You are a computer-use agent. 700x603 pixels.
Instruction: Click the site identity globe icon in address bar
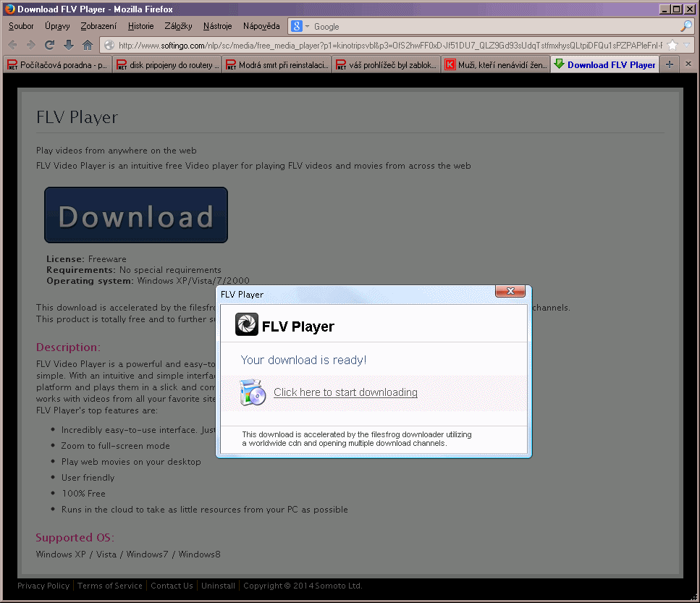[x=109, y=45]
